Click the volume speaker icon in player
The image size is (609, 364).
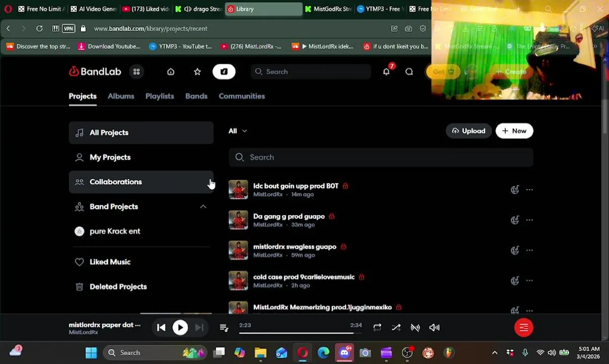click(x=434, y=328)
